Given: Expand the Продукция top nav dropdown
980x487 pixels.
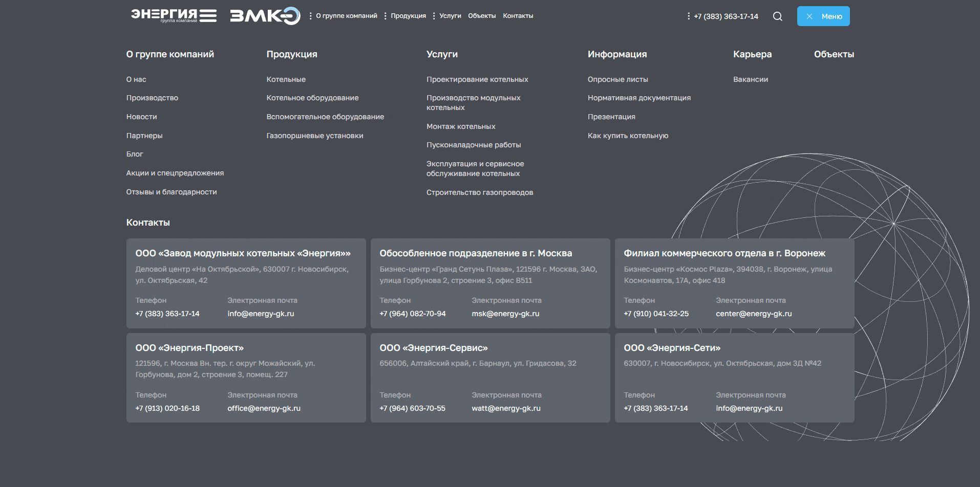Looking at the screenshot, I should tap(385, 16).
